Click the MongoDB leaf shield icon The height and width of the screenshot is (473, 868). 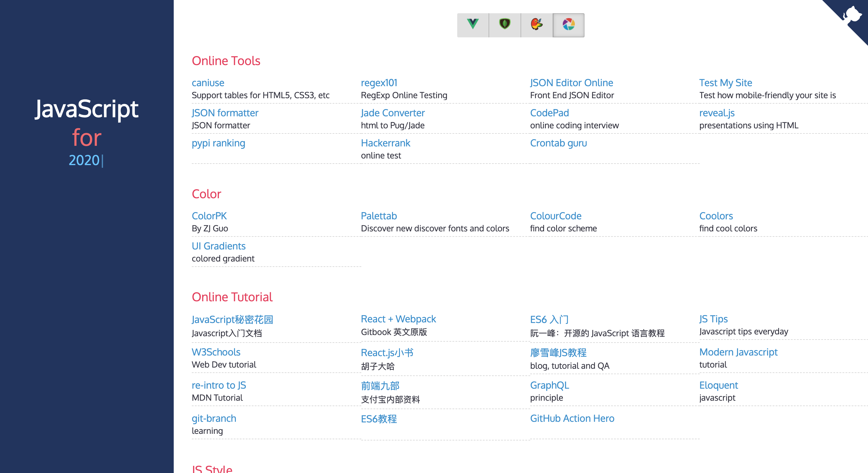[x=505, y=25]
